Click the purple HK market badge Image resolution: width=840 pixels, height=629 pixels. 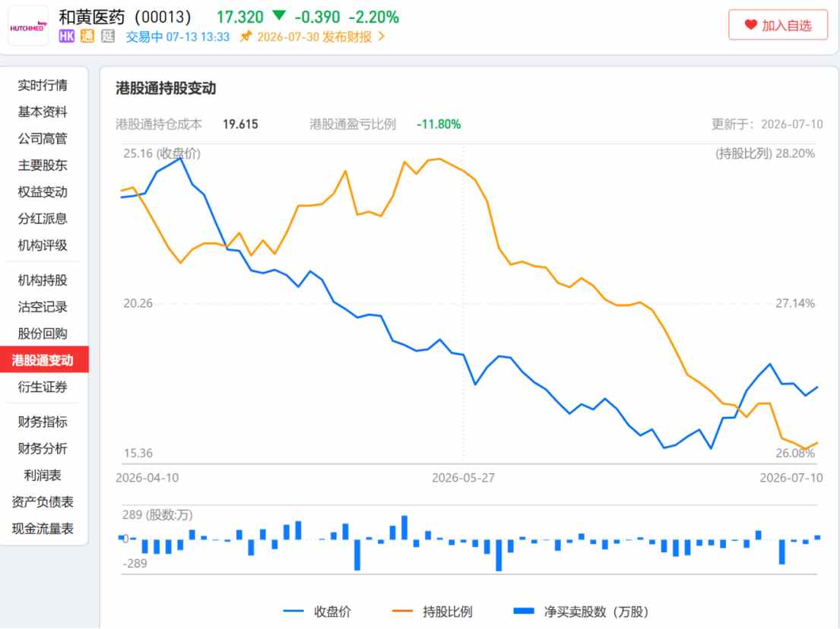point(66,36)
